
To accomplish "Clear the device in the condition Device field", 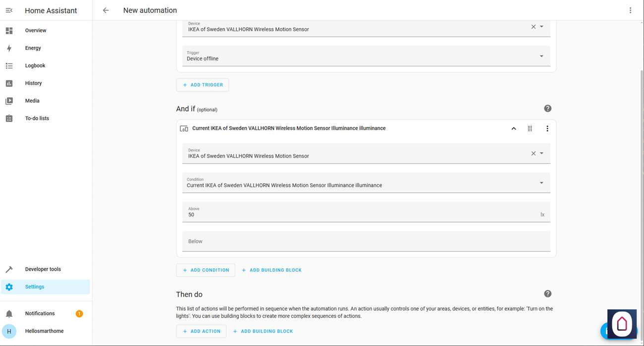I will tap(534, 153).
